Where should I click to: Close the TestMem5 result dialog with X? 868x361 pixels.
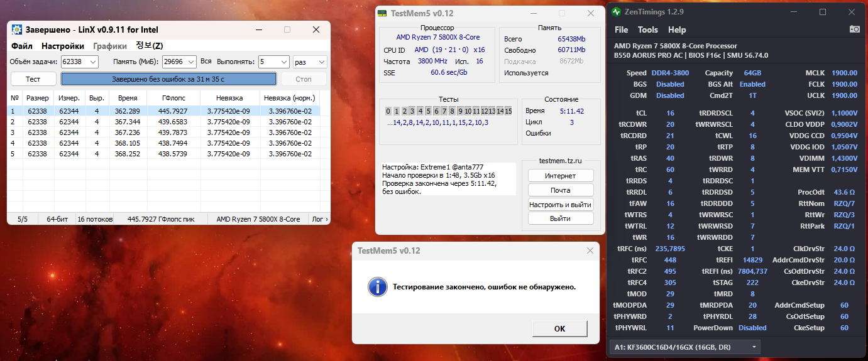point(590,251)
